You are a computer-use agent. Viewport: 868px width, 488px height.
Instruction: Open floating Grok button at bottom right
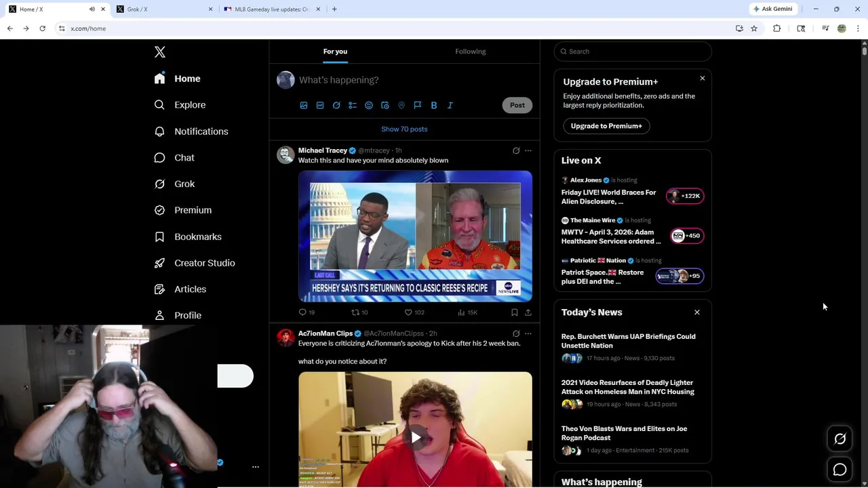click(840, 439)
